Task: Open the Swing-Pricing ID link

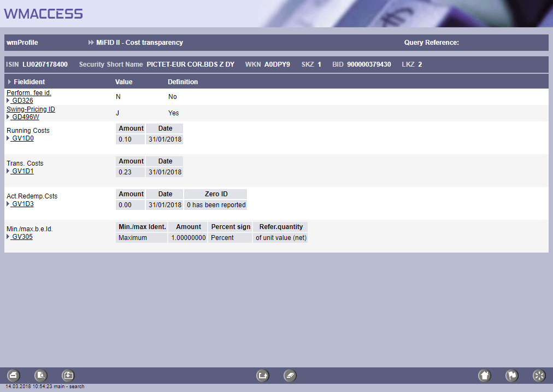Action: point(31,109)
